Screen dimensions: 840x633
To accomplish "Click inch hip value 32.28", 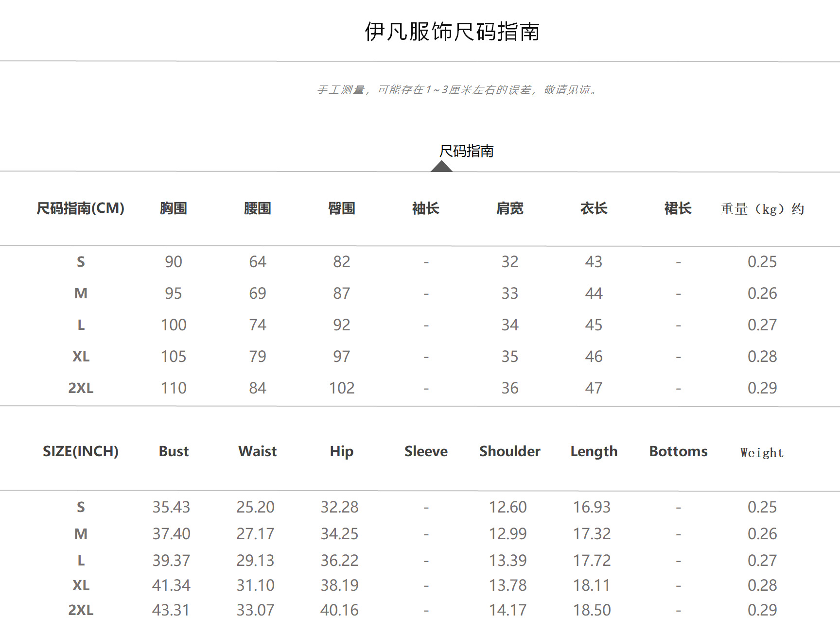I will (339, 507).
